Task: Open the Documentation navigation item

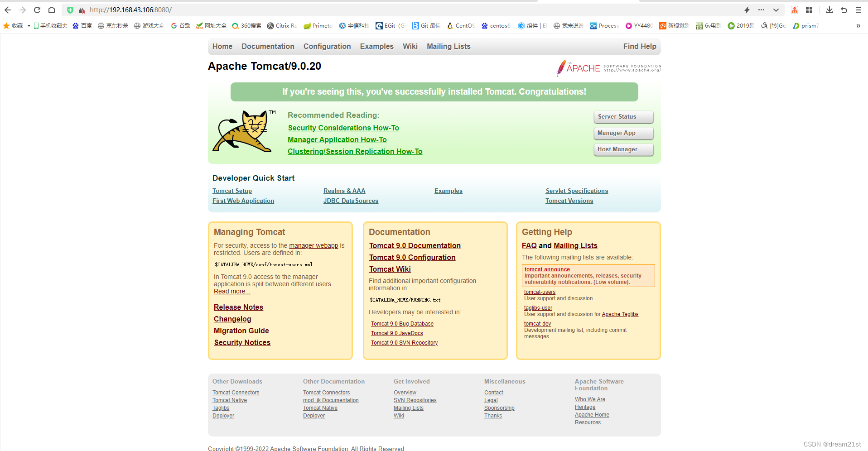Action: (x=268, y=46)
